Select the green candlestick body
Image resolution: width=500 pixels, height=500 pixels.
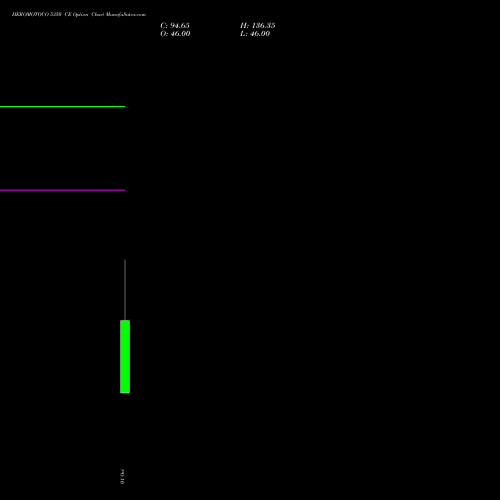125,357
